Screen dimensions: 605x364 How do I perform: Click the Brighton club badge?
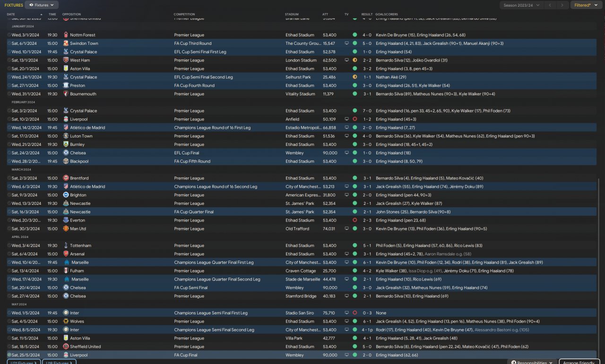click(66, 195)
